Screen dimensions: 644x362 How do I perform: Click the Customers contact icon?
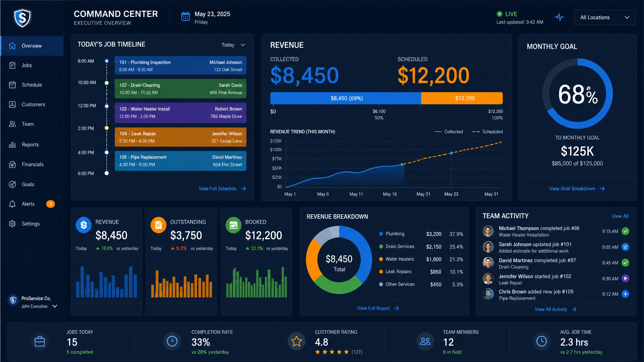pos(12,104)
